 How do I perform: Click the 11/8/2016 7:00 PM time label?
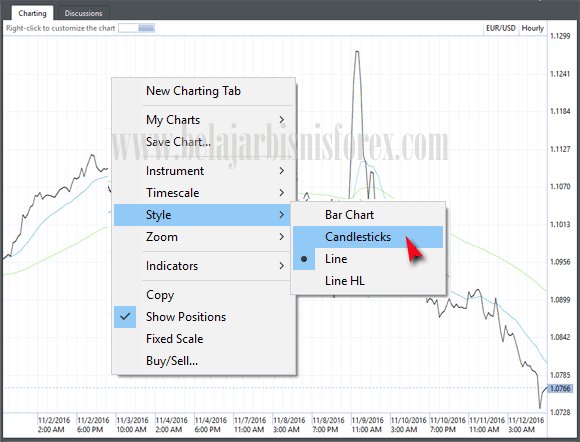[328, 425]
